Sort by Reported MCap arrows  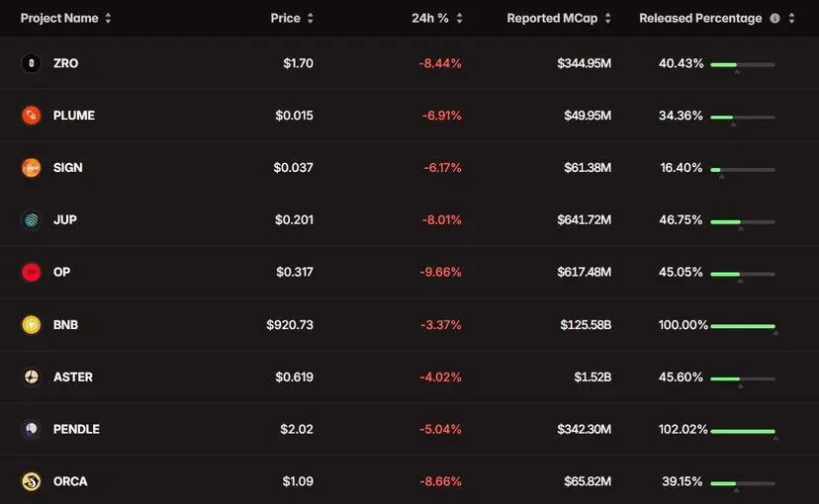tap(607, 19)
